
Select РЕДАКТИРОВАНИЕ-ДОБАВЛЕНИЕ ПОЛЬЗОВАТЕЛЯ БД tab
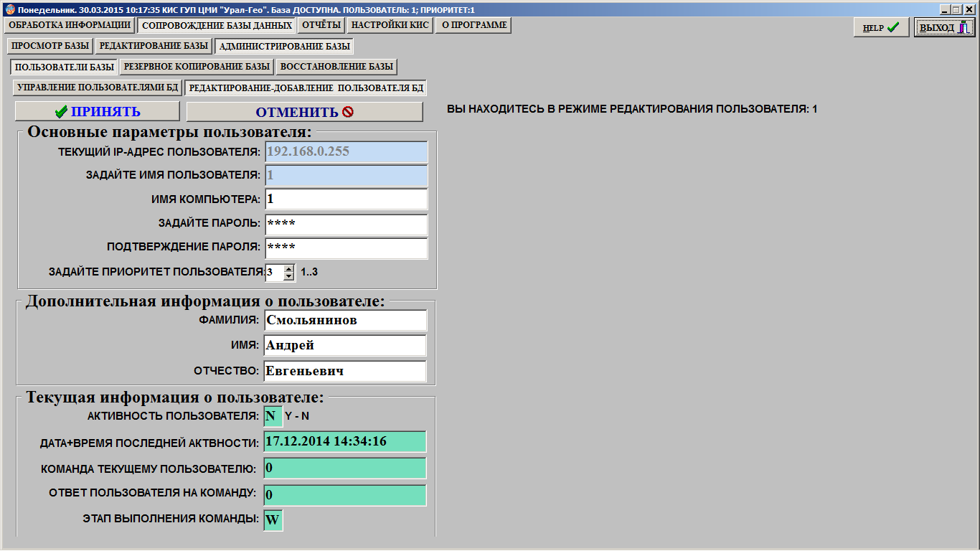pyautogui.click(x=306, y=88)
